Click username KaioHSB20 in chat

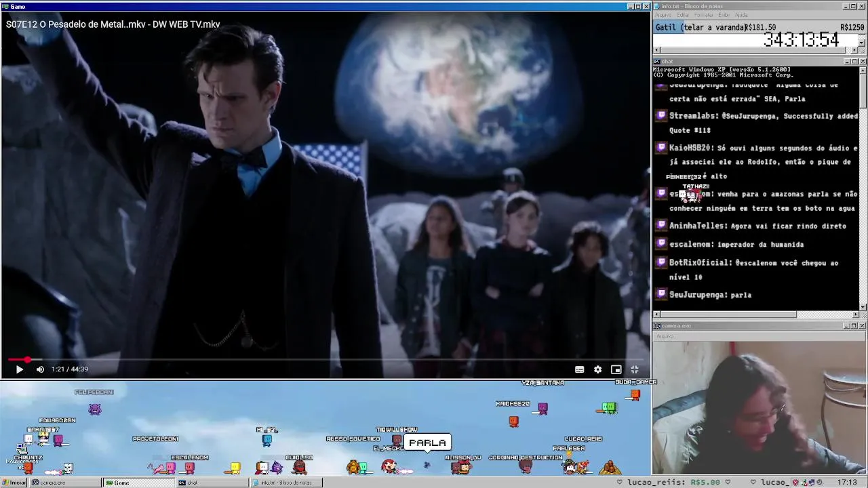coord(690,148)
